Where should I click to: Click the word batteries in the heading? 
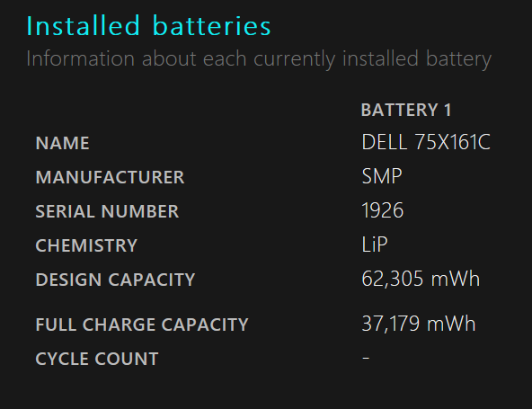[211, 25]
